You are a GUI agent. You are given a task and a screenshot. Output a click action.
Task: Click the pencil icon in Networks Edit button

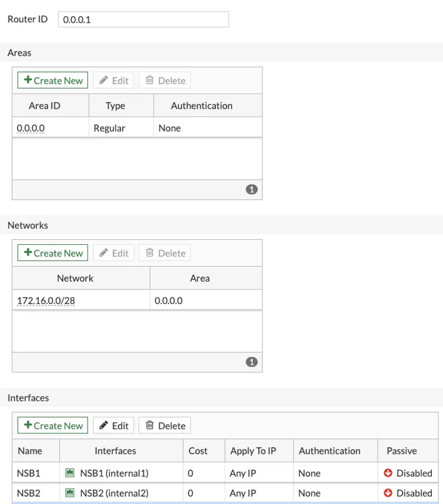pos(104,253)
